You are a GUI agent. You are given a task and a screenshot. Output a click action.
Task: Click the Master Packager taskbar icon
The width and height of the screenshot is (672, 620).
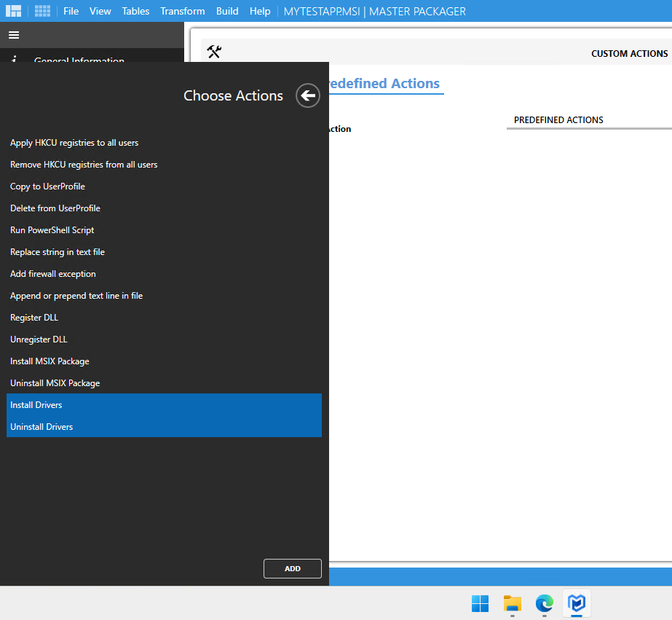tap(577, 604)
